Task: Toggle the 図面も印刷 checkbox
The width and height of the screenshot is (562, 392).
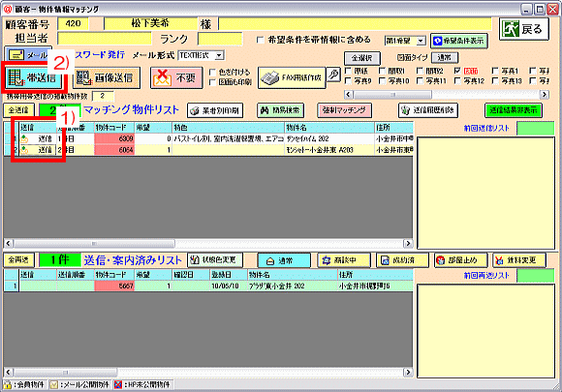Action: [212, 82]
